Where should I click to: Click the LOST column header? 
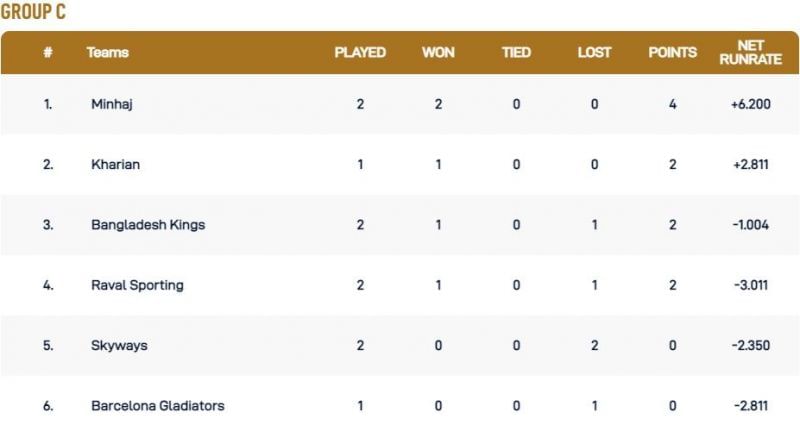pyautogui.click(x=594, y=52)
